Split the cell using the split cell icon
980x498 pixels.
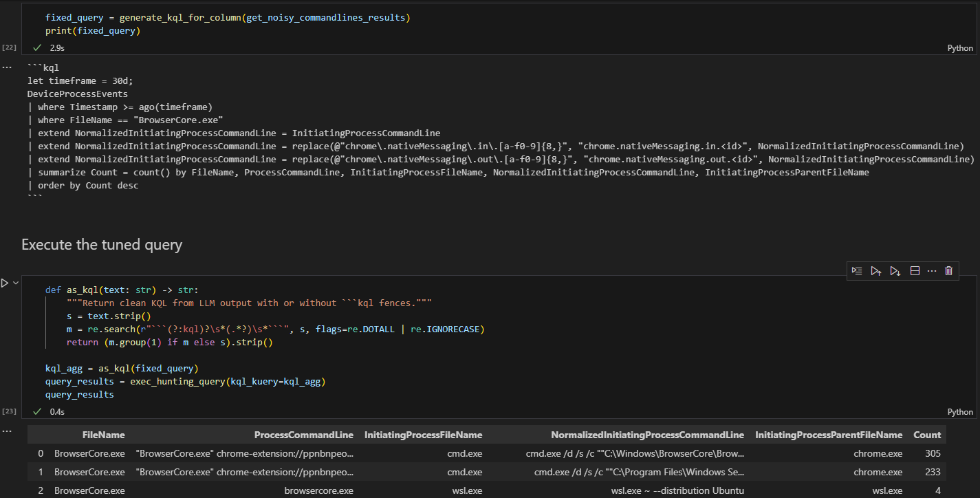(915, 271)
